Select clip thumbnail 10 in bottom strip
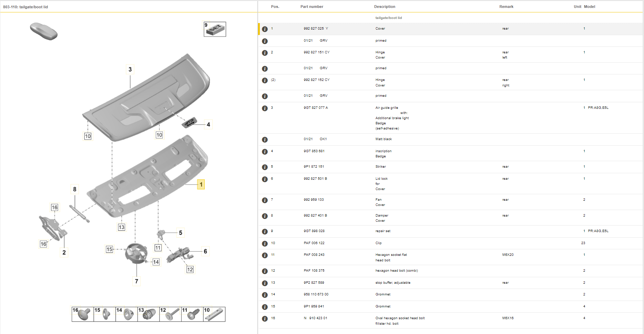The image size is (644, 334). tap(214, 314)
